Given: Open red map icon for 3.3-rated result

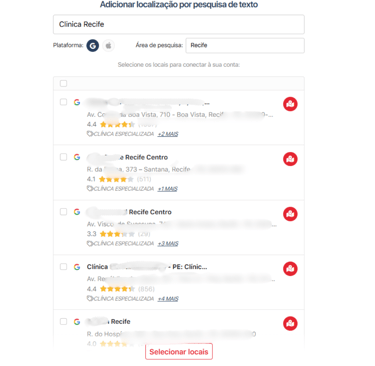Looking at the screenshot, I should (x=290, y=214).
